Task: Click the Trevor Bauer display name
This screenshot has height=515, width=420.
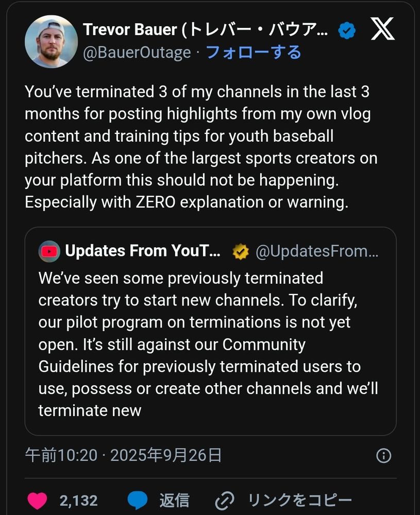Action: point(205,30)
